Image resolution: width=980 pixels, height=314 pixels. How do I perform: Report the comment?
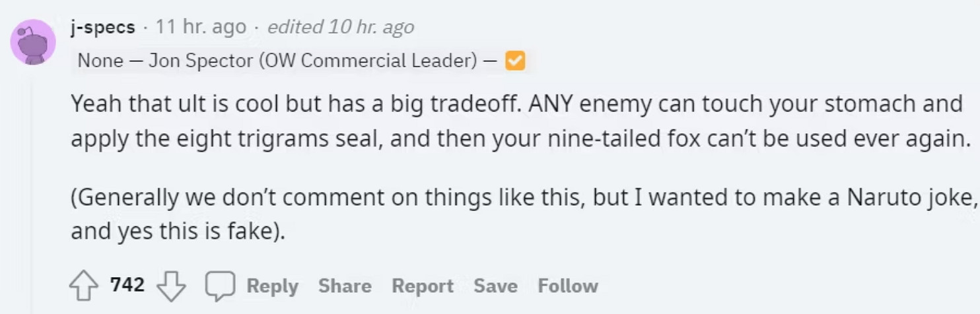tap(422, 286)
